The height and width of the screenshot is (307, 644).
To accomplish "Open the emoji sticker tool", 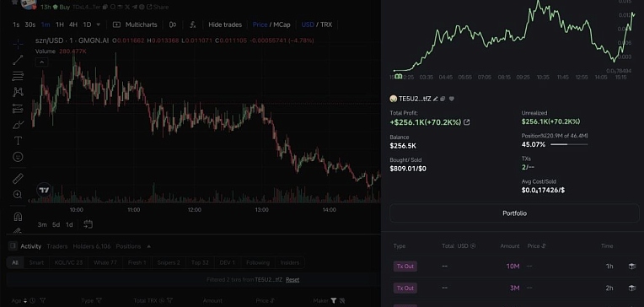I will 18,157.
